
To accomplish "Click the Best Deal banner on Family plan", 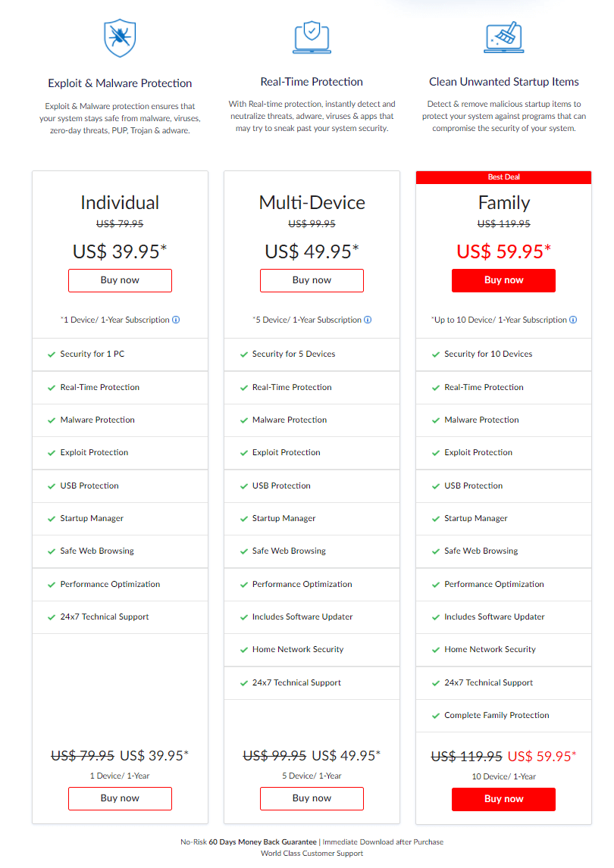I will pyautogui.click(x=503, y=176).
